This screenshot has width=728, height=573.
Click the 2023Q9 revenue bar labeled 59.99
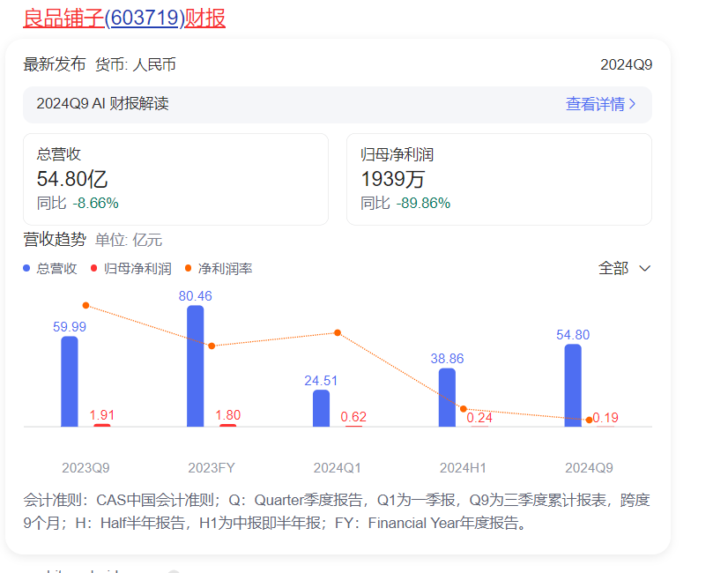(x=70, y=381)
